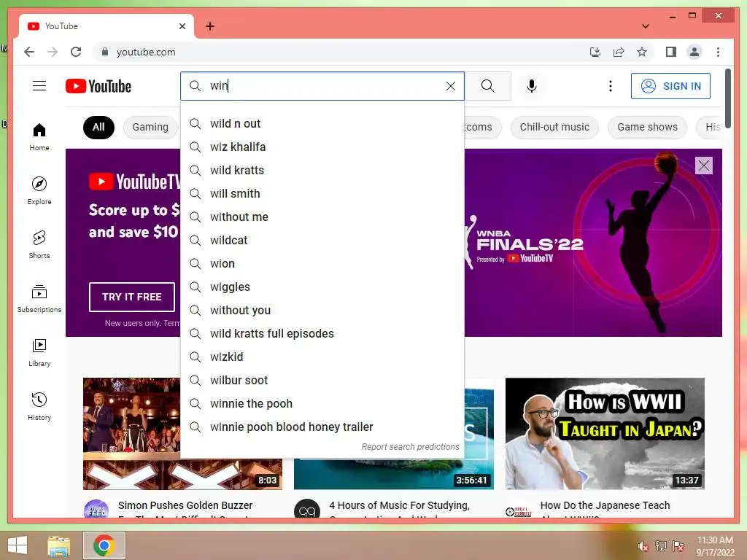Select the Gaming filter chip
This screenshot has height=560, width=747.
(150, 127)
